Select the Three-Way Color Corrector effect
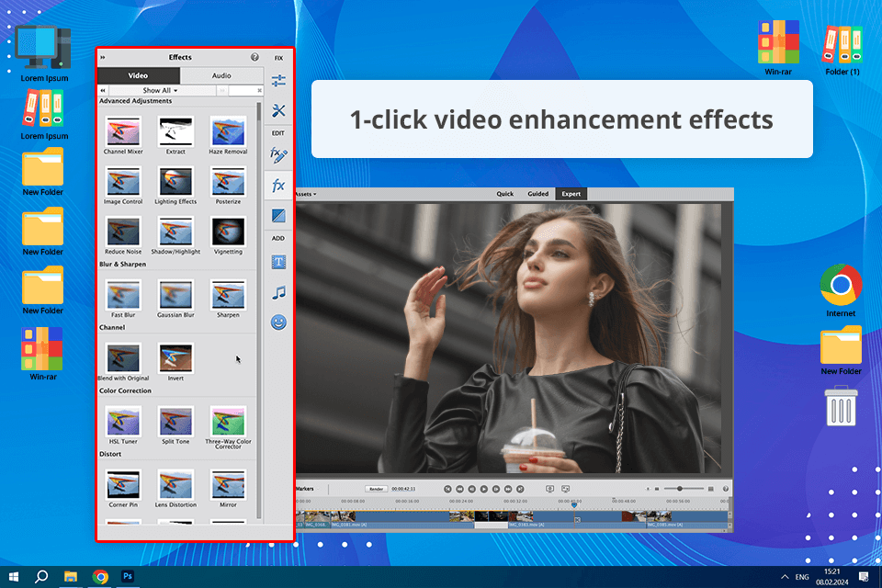This screenshot has width=882, height=588. [x=228, y=427]
